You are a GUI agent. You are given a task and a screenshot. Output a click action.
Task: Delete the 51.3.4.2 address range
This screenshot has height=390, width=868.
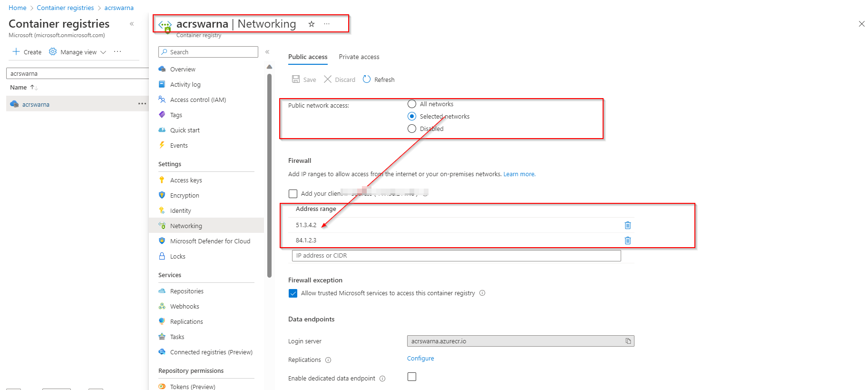tap(628, 225)
